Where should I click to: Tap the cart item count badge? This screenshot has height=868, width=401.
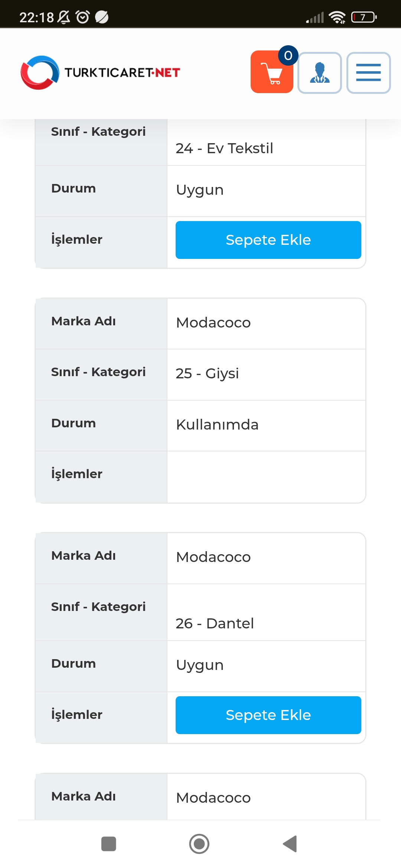click(x=288, y=56)
